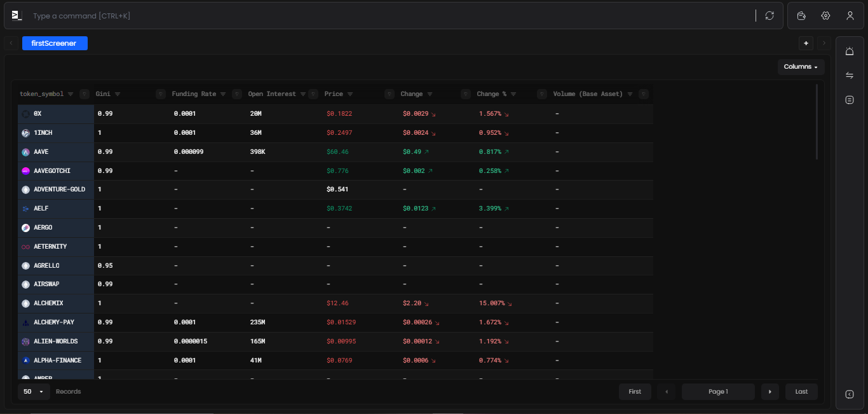The image size is (868, 414).
Task: Click the tab scroll-right arrow
Action: [824, 43]
